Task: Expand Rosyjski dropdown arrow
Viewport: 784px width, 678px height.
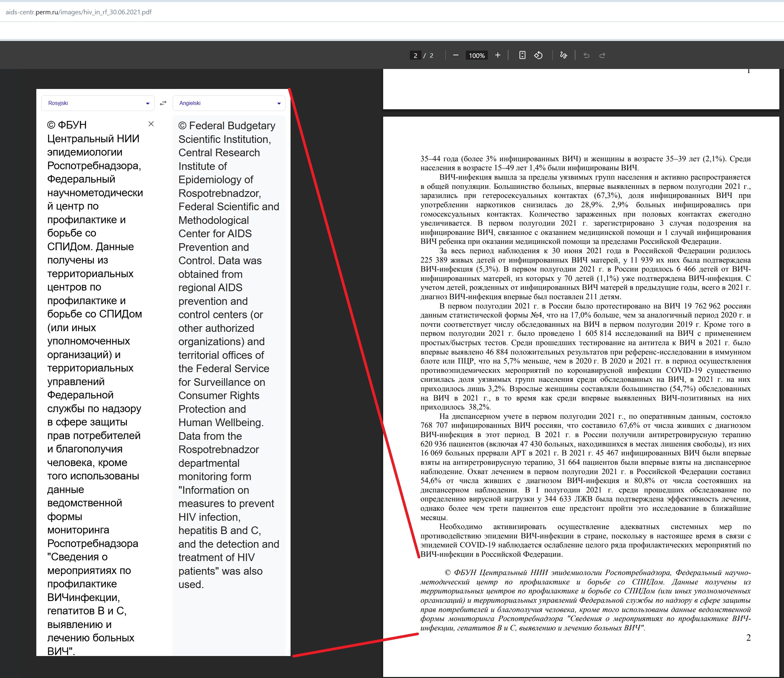Action: [148, 104]
